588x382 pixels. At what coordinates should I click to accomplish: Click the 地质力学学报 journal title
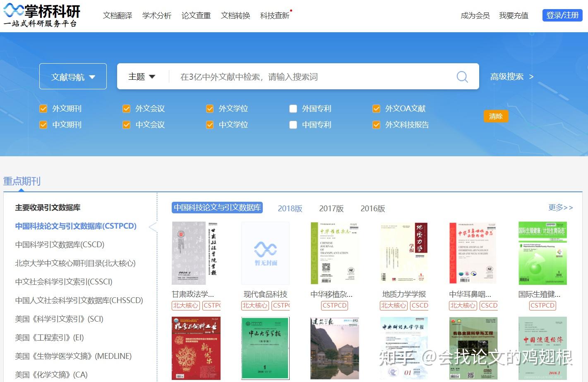(x=404, y=294)
